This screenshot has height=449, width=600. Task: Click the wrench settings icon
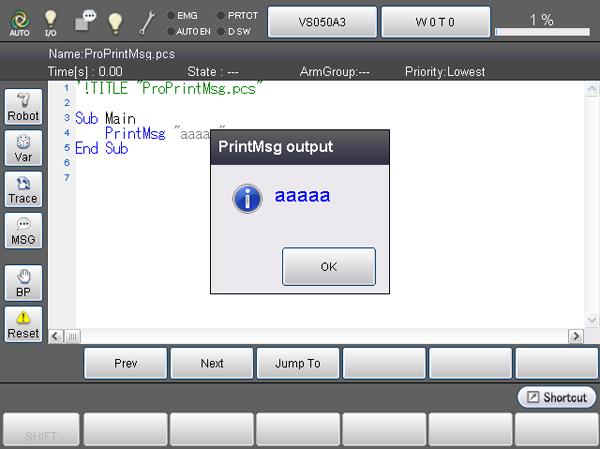pos(147,21)
